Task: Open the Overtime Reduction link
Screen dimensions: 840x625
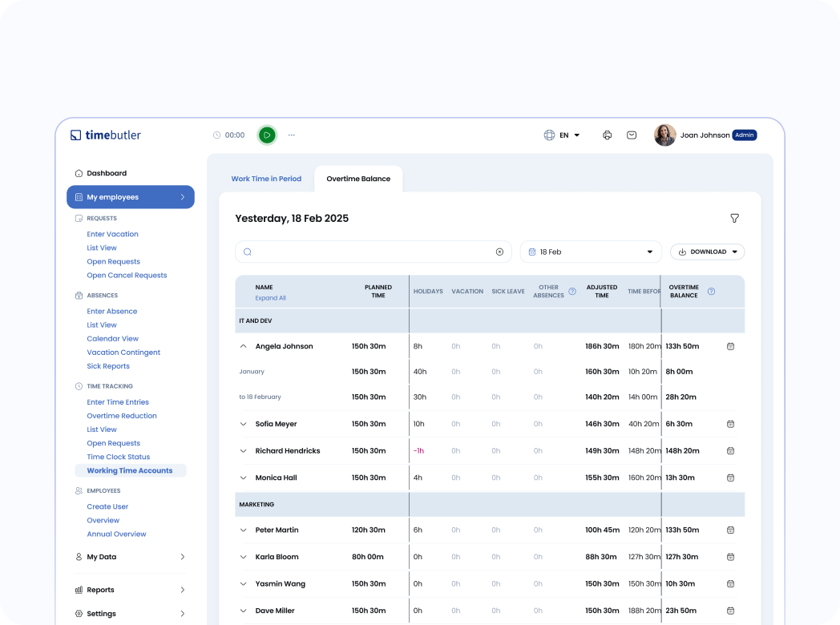Action: click(122, 416)
